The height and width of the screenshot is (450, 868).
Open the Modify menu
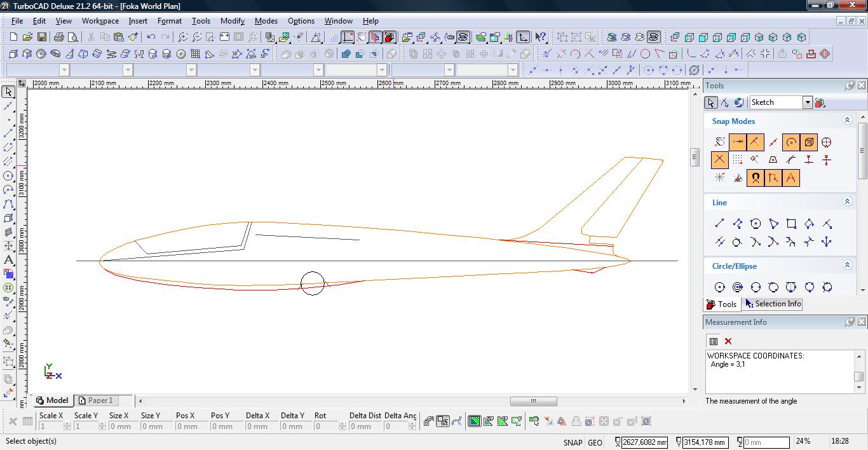(232, 21)
